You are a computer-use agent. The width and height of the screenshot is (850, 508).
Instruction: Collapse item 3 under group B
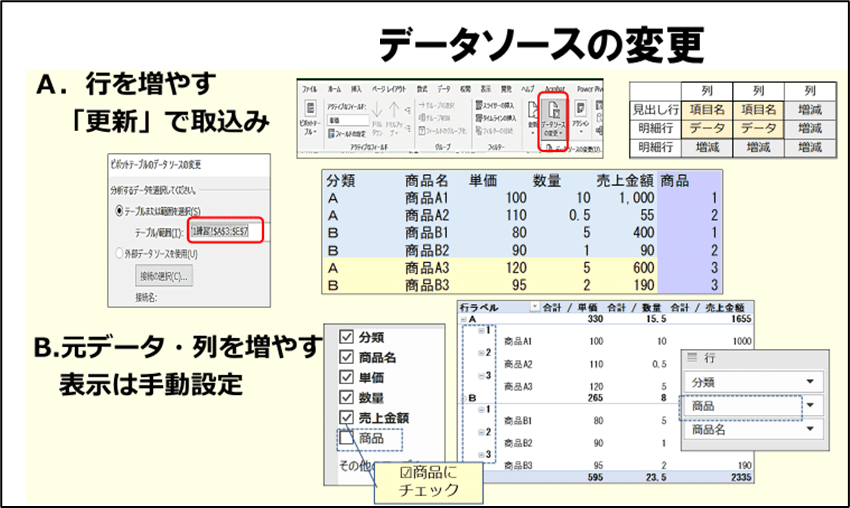(x=481, y=455)
